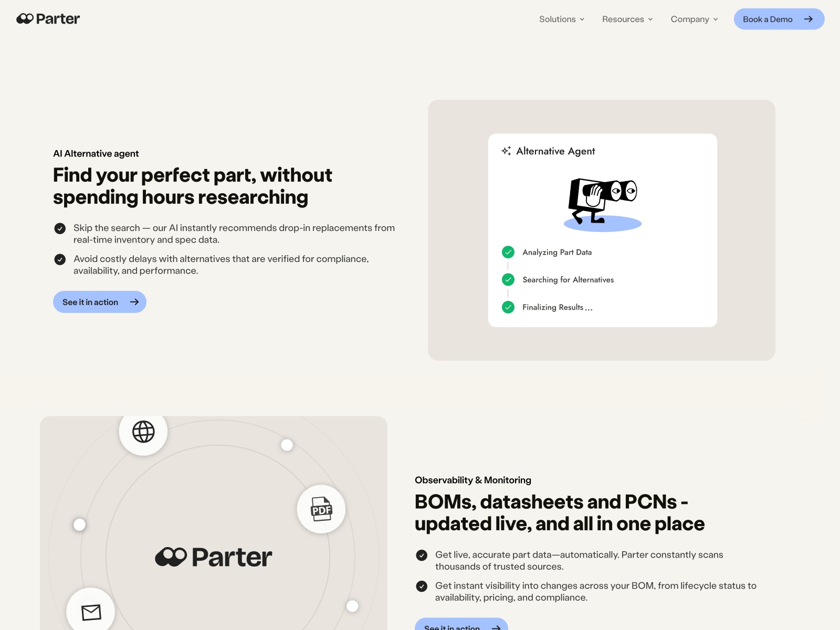
Task: Click the Parter logo in the header
Action: click(x=48, y=19)
